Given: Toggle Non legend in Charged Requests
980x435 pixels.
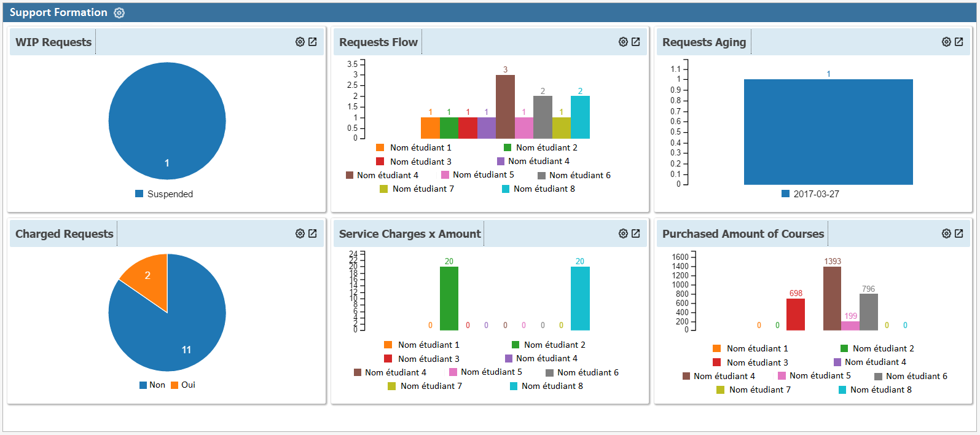Looking at the screenshot, I should (152, 385).
